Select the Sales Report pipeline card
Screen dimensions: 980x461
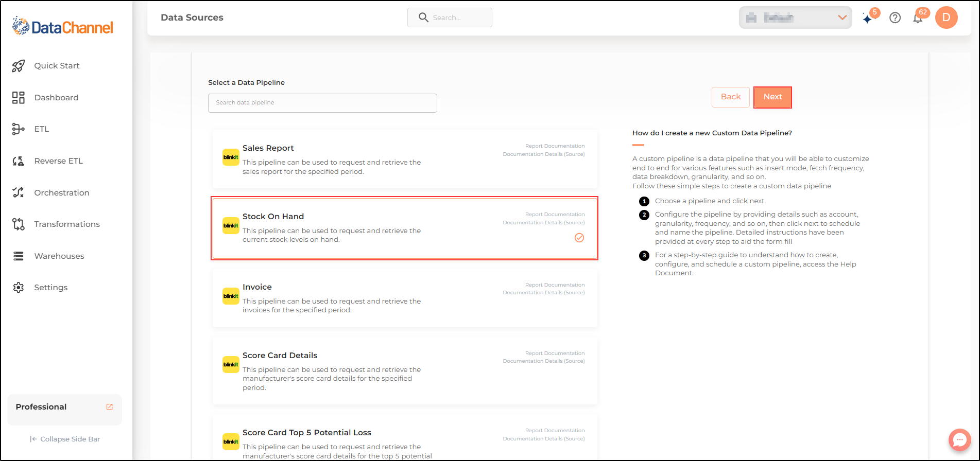405,159
